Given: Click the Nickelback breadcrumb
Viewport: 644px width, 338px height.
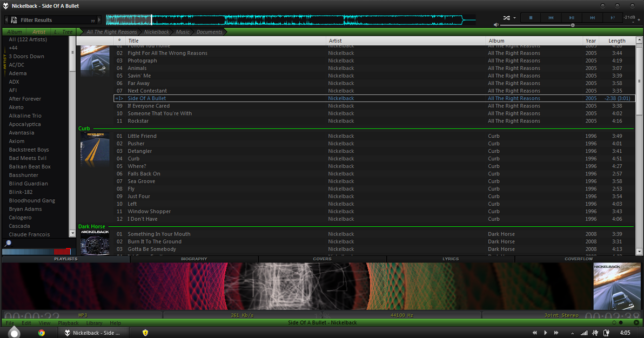Looking at the screenshot, I should pyautogui.click(x=157, y=32).
